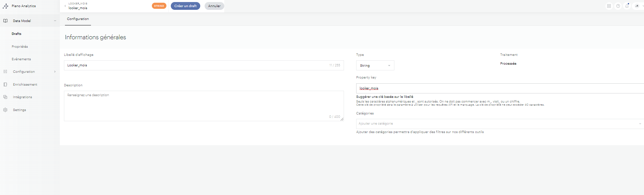644x195 pixels.
Task: Open the help question mark icon
Action: click(x=618, y=6)
